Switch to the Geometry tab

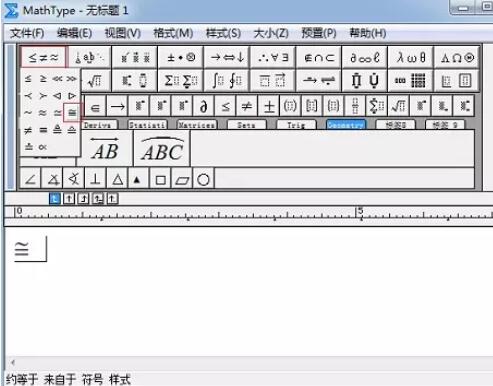(x=346, y=125)
